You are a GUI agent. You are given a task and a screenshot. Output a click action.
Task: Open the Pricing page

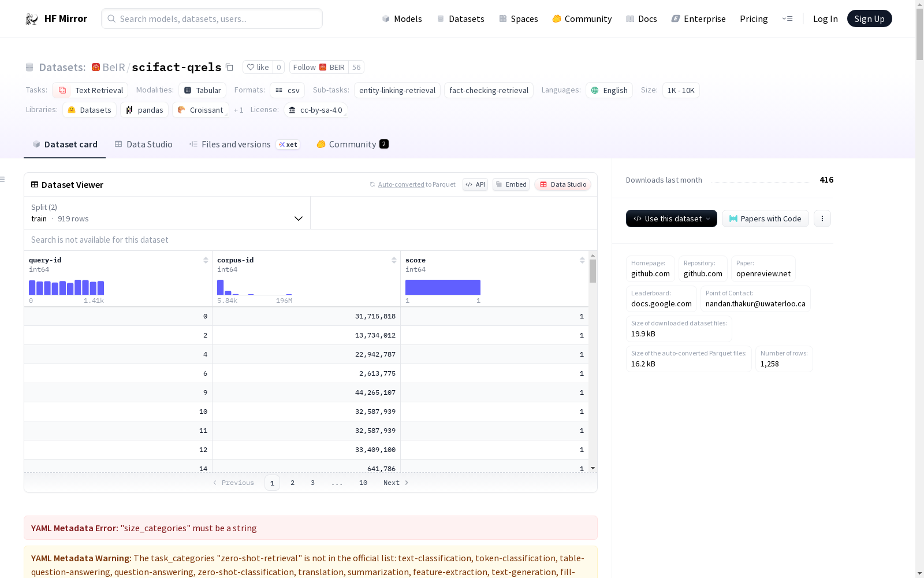(754, 18)
